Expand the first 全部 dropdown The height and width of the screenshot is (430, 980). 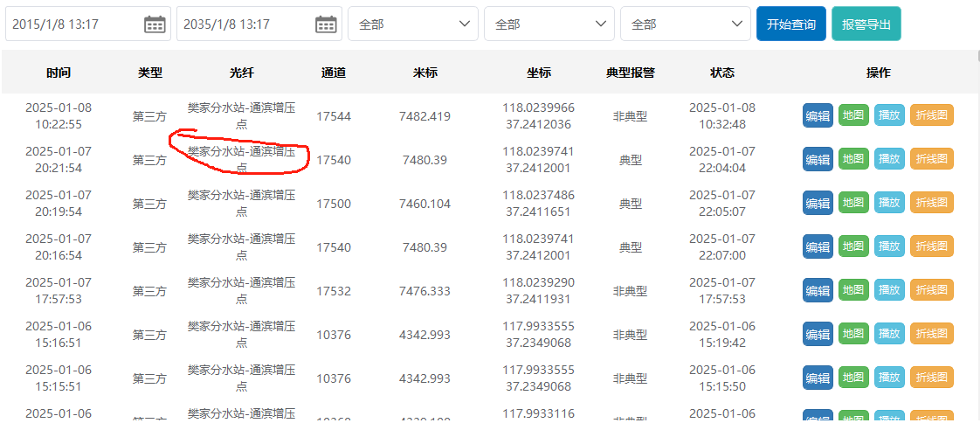[413, 24]
